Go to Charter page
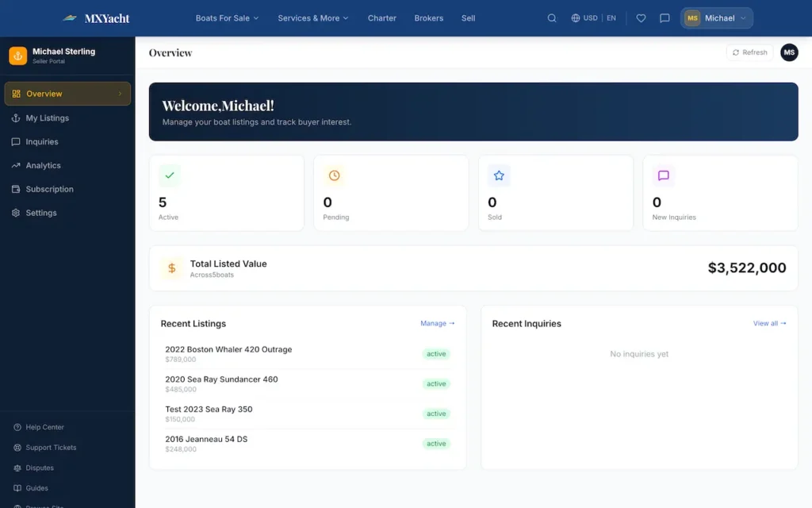The height and width of the screenshot is (508, 812). point(381,18)
